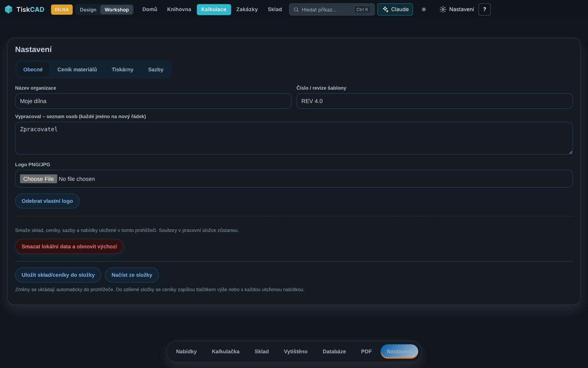The height and width of the screenshot is (368, 588).
Task: Open the Sazby settings tab
Action: 156,70
